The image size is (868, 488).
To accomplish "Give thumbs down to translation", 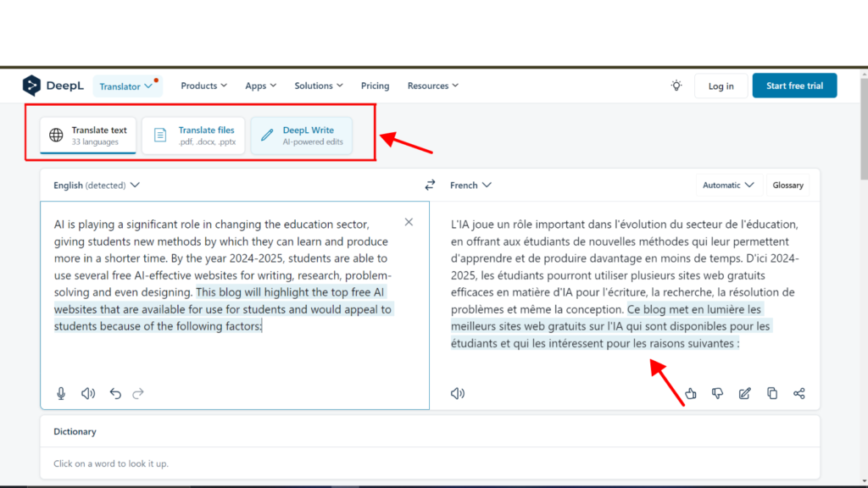I will (717, 393).
